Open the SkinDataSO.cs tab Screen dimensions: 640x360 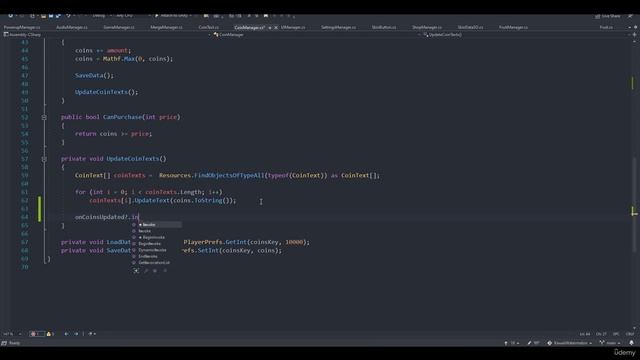click(470, 27)
